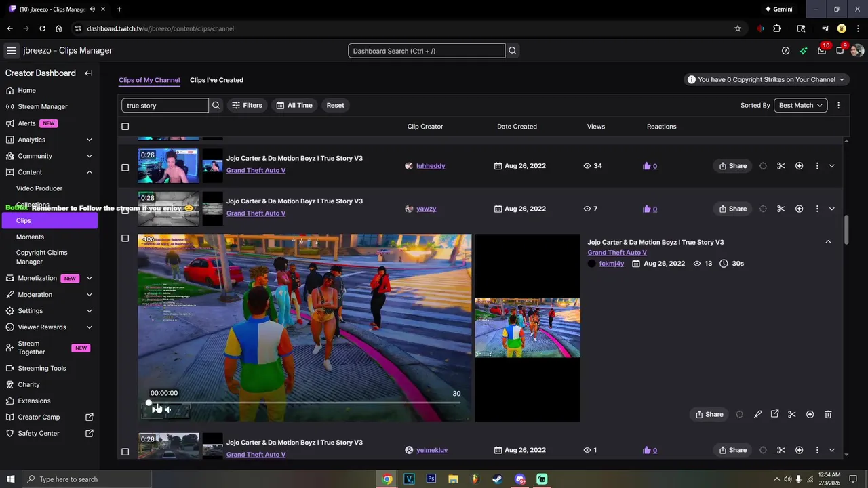Screen dimensions: 868x488
Task: Open Moments in sidebar
Action: 30,237
